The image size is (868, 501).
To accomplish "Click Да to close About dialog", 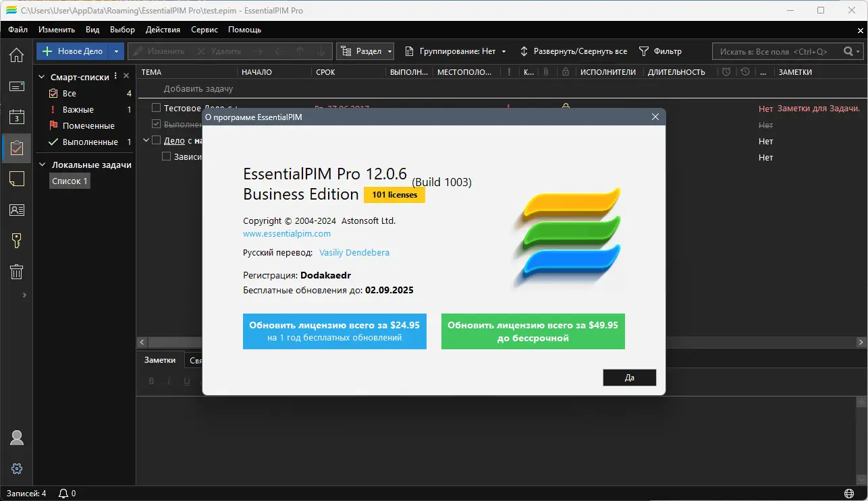I will [x=630, y=378].
